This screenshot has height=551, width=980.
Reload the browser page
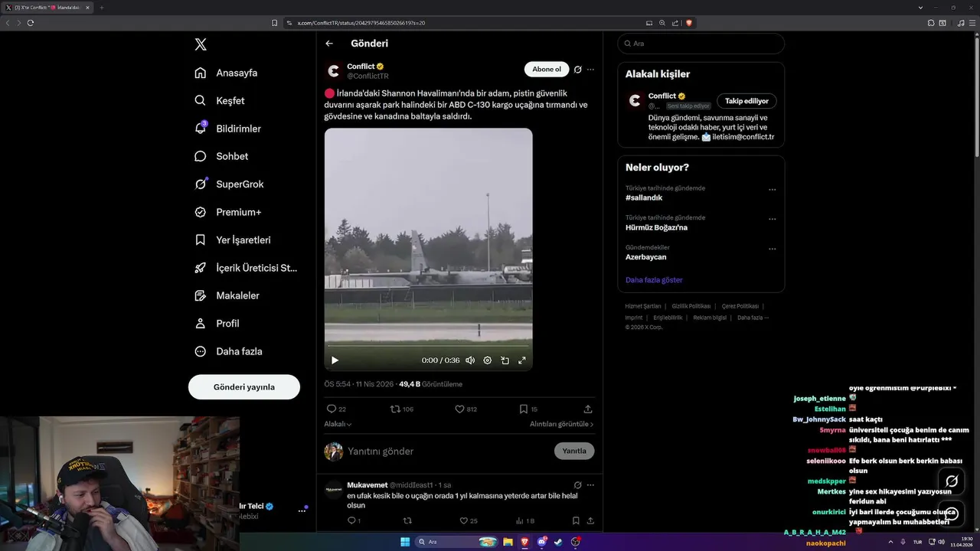tap(31, 23)
